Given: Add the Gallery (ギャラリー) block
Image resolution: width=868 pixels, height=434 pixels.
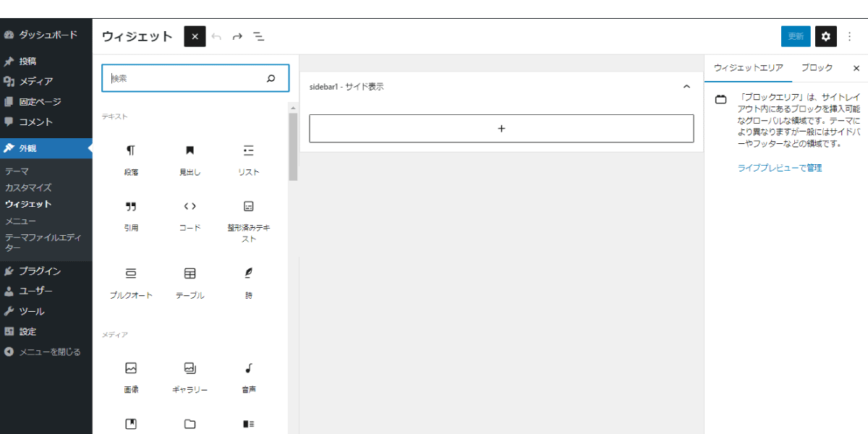Looking at the screenshot, I should [190, 377].
